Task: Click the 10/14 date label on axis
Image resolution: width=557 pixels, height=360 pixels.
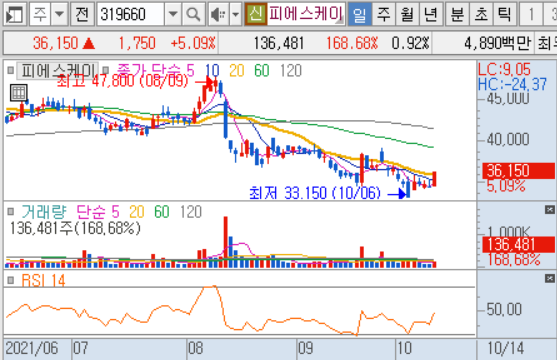Action: (505, 348)
